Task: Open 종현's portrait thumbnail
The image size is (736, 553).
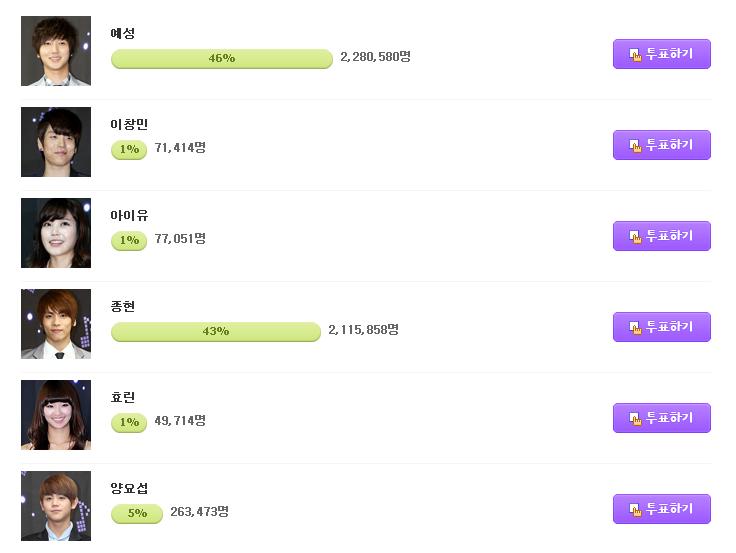Action: click(x=56, y=324)
